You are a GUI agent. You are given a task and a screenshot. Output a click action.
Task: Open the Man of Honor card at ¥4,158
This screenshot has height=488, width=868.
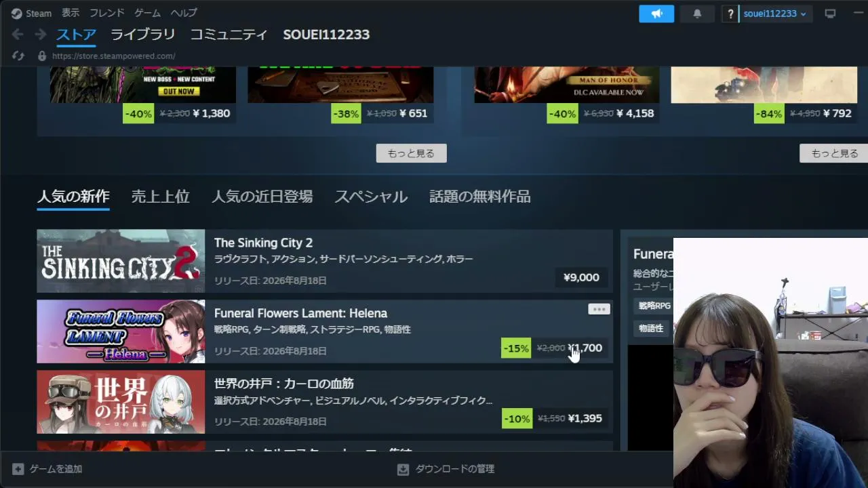[567, 95]
